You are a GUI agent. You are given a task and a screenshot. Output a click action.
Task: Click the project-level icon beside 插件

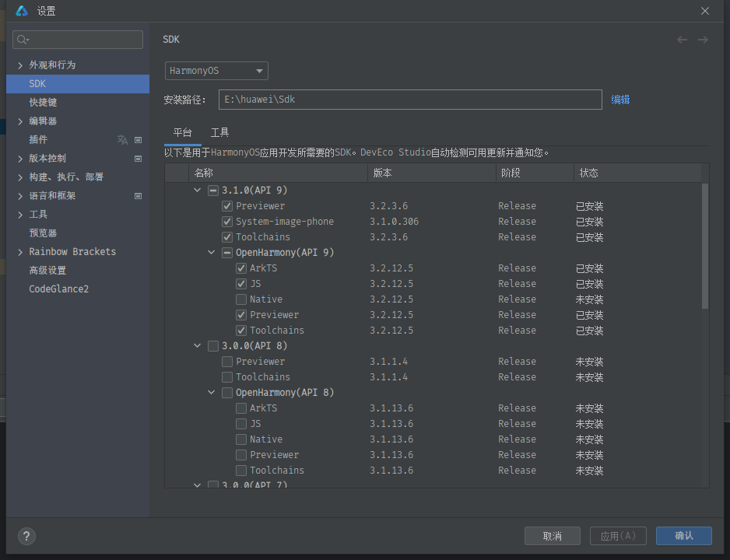139,140
